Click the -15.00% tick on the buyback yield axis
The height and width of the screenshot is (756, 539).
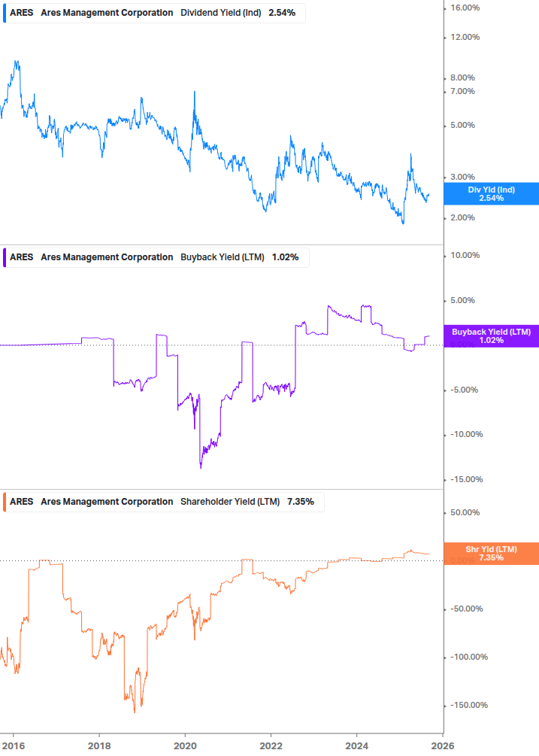point(467,479)
